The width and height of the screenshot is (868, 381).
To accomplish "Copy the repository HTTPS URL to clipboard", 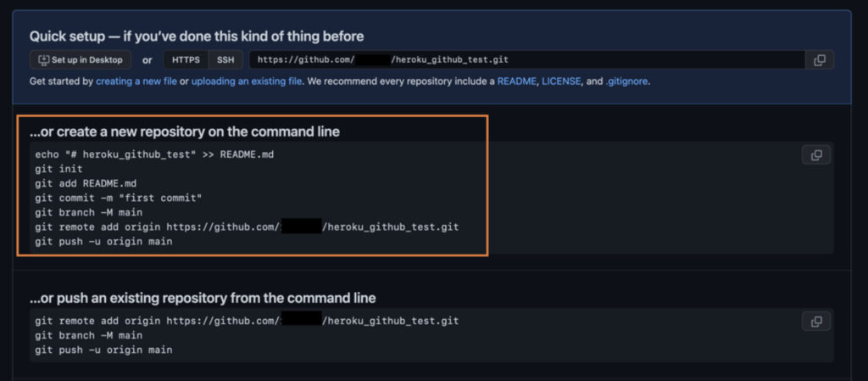I will 820,59.
